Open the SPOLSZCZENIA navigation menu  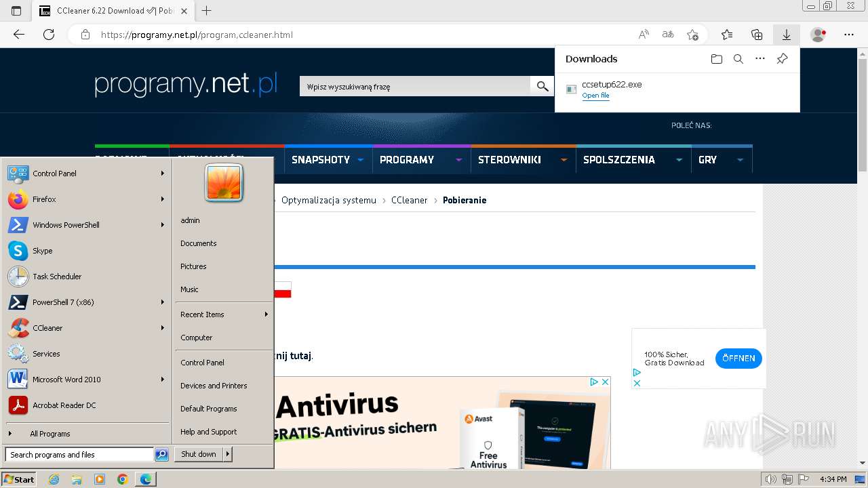point(618,160)
